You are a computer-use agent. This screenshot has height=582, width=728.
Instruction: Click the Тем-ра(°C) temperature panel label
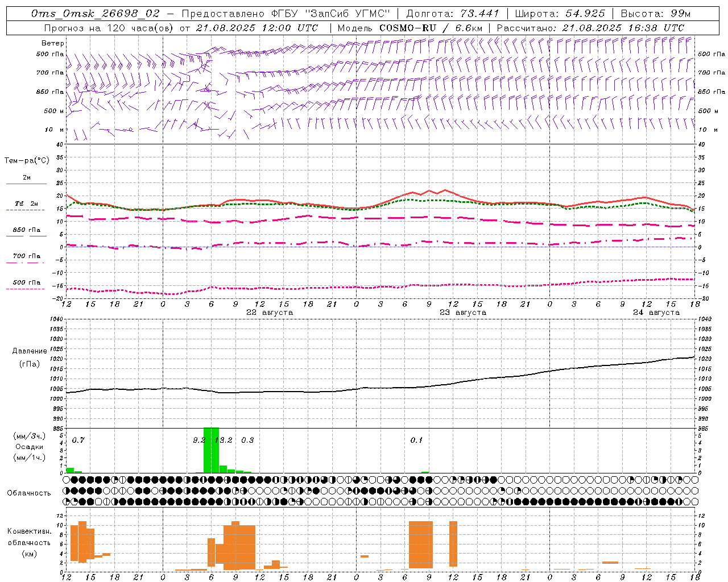point(27,161)
